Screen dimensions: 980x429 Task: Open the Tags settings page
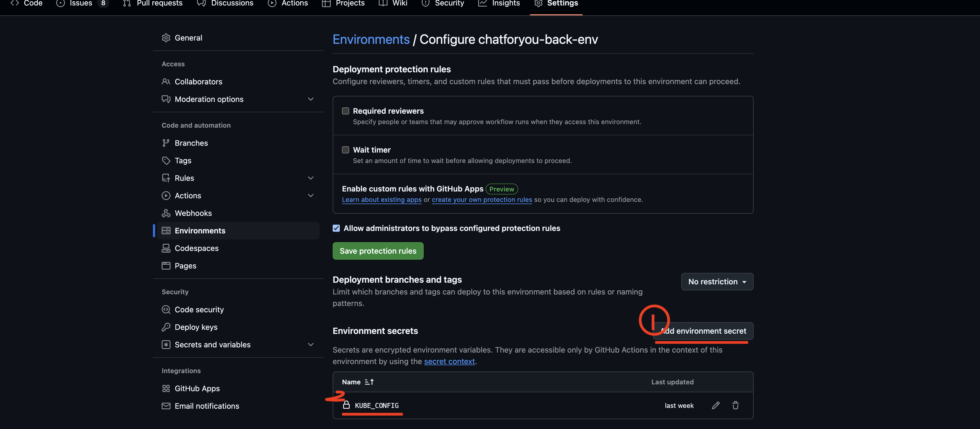[183, 161]
